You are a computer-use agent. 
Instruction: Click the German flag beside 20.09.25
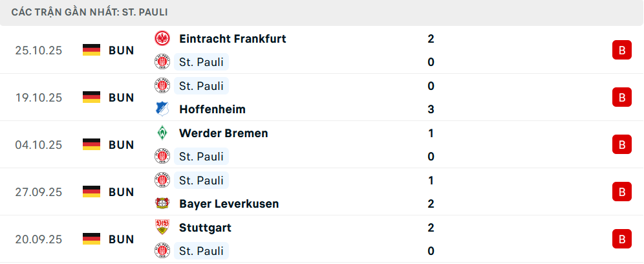point(91,239)
